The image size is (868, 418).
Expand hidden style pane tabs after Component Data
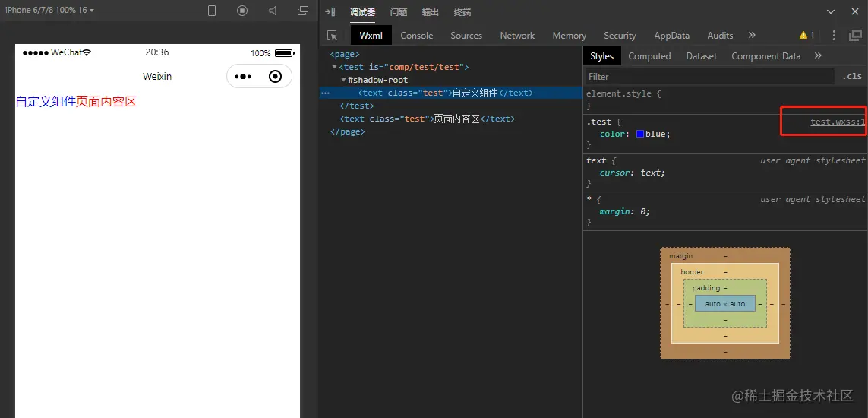pyautogui.click(x=818, y=55)
